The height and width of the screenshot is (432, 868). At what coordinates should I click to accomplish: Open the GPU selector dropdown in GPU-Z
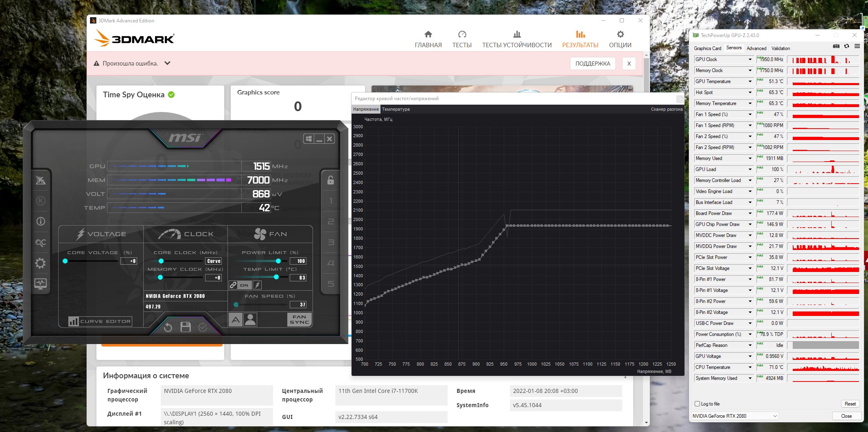[x=735, y=416]
